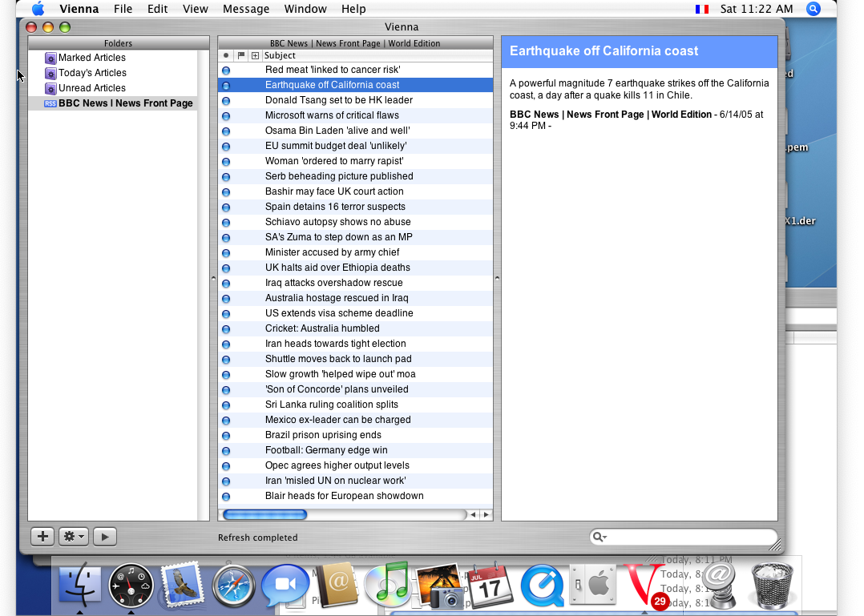Open the Help menu

(353, 9)
